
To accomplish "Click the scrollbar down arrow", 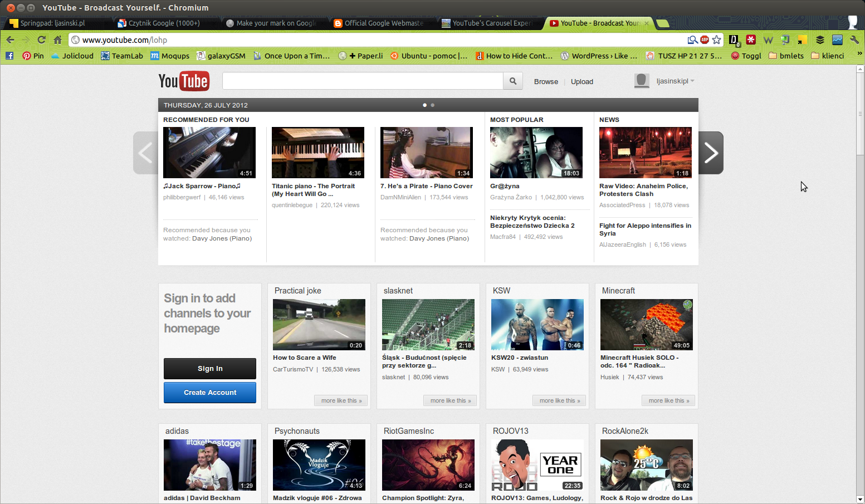I will point(861,500).
